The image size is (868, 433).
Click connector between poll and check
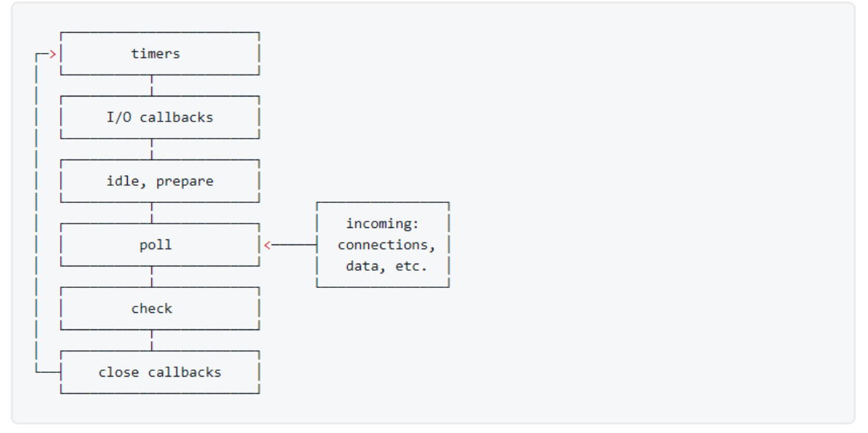tap(152, 277)
